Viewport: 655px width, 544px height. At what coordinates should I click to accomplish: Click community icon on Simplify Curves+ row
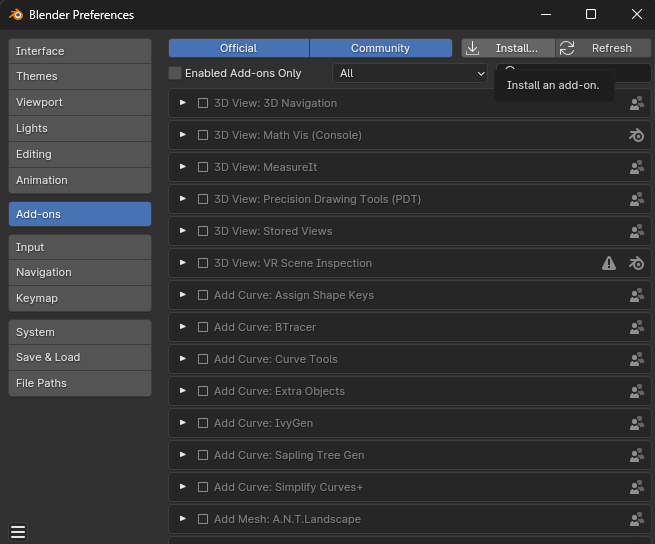(637, 487)
